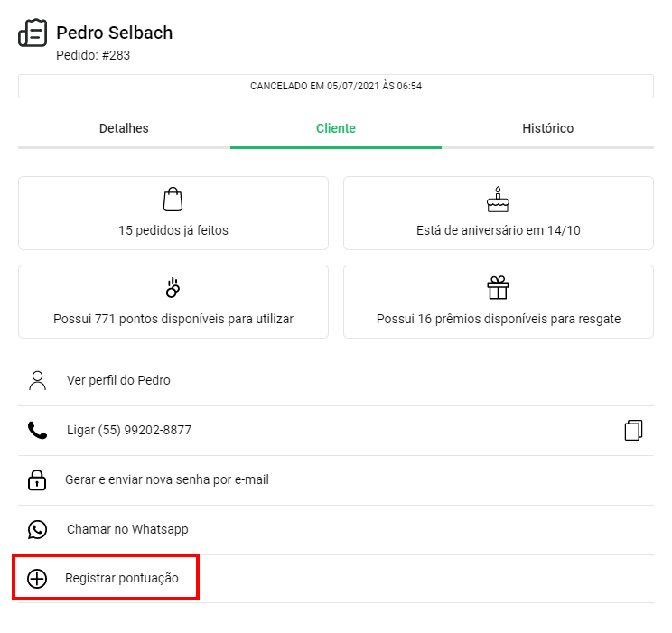Select Gerar e enviar nova senha por e-mail
This screenshot has width=672, height=633.
point(336,480)
